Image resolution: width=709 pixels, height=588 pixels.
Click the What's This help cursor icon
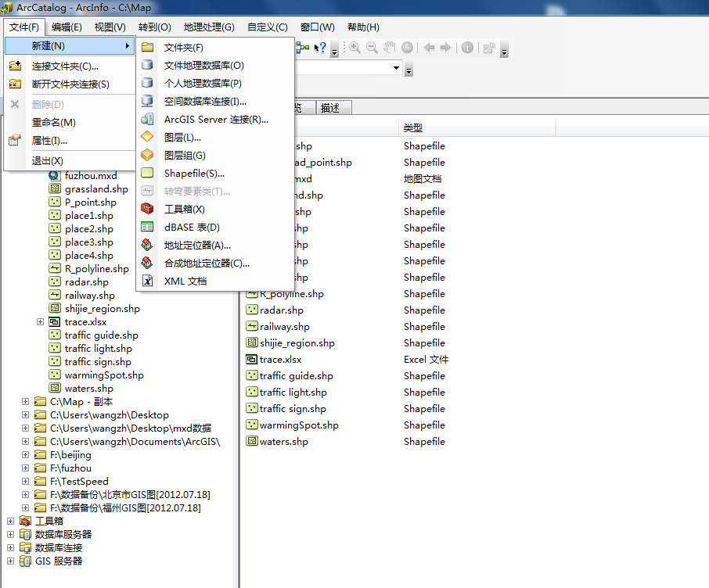320,48
